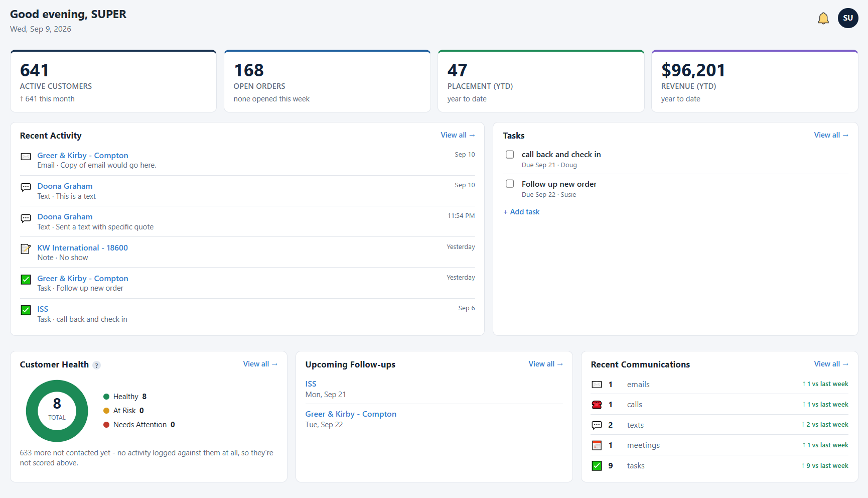This screenshot has height=498, width=868.
Task: Click 'Mon, Sep 21' follow-up date
Action: pos(326,395)
